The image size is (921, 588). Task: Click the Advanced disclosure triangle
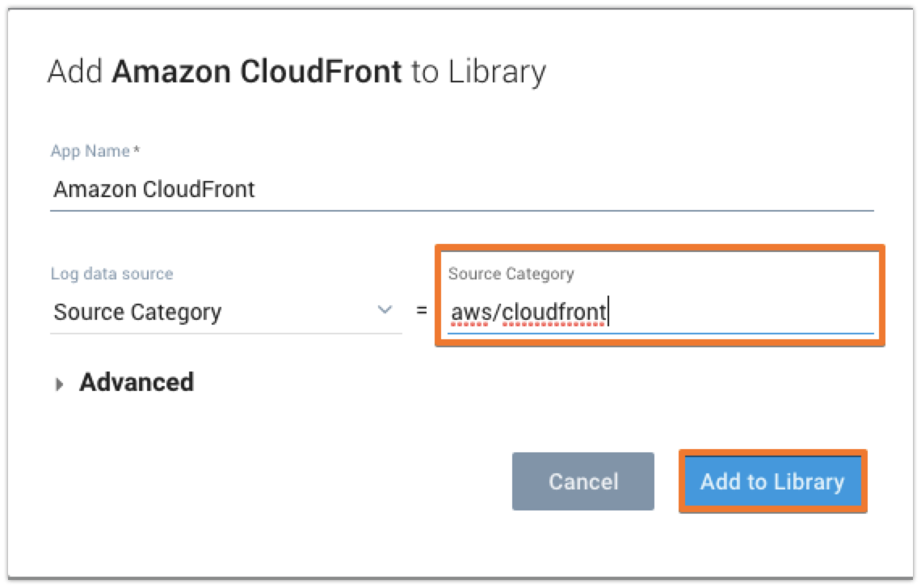tap(60, 382)
